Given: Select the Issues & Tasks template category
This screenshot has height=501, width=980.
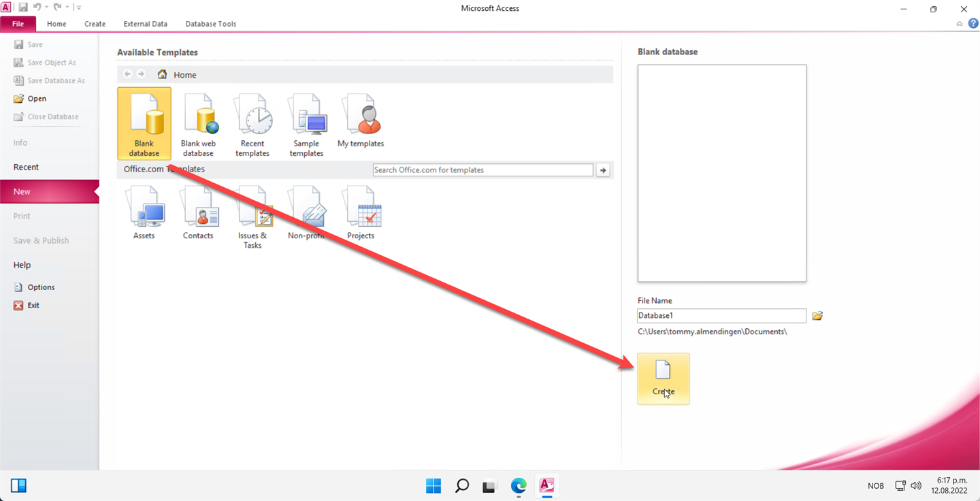Looking at the screenshot, I should coord(252,218).
